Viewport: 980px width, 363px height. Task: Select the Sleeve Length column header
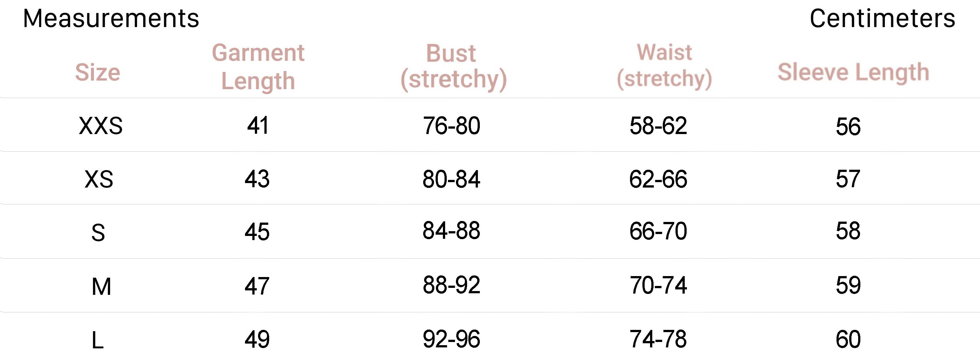tap(853, 72)
